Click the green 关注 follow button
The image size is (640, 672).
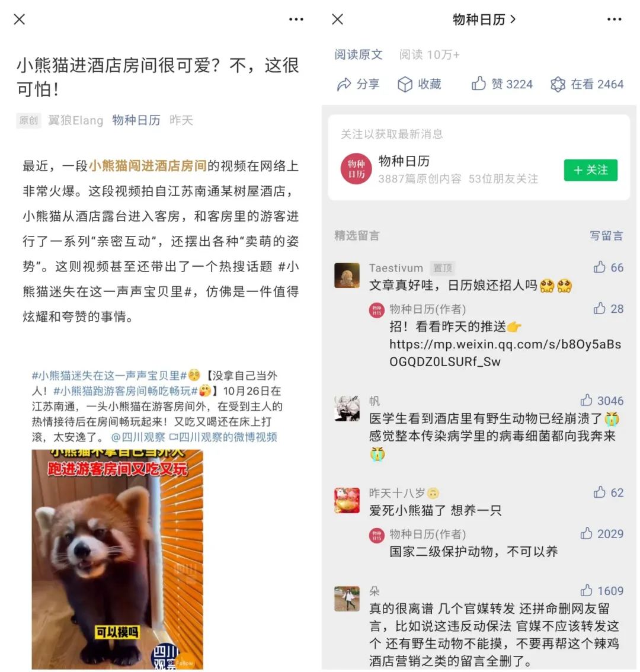coord(590,170)
